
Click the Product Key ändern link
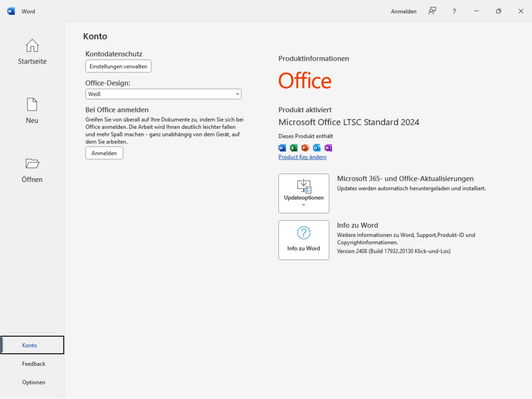[302, 157]
